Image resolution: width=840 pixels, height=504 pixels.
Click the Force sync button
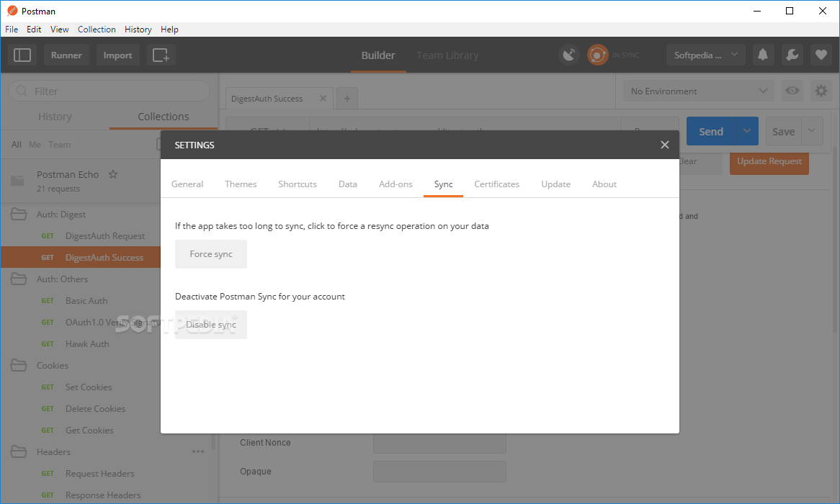point(211,254)
